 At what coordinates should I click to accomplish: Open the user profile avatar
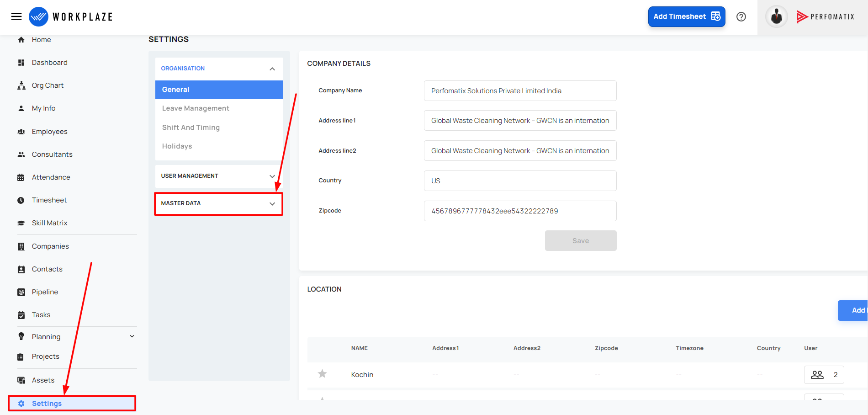click(777, 17)
